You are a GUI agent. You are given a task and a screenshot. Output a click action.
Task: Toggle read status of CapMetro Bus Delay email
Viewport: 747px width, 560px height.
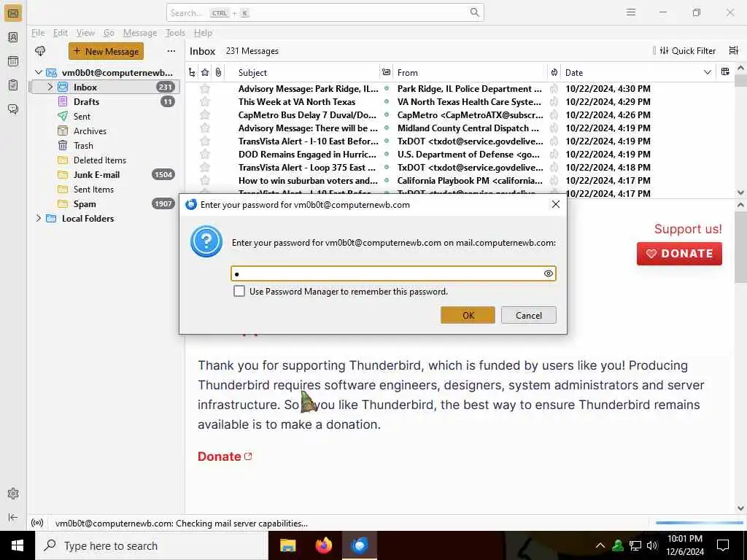click(x=387, y=114)
